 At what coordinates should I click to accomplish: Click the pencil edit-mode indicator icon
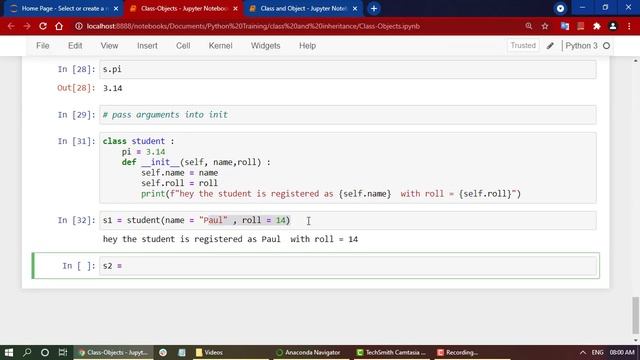(x=550, y=46)
